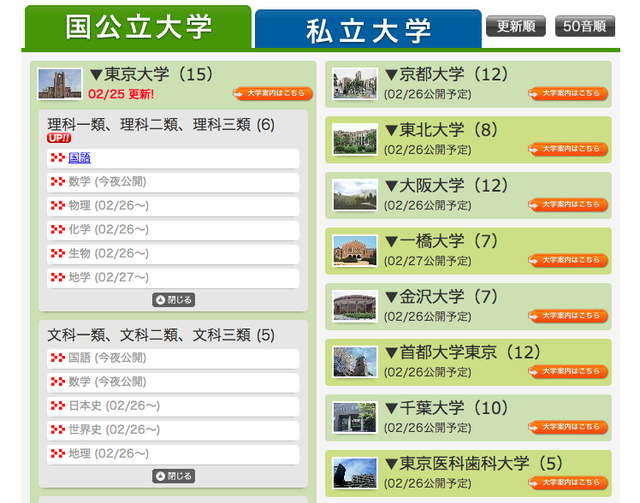Expand the 京都大学 (12) section
This screenshot has height=503, width=640.
[x=446, y=74]
